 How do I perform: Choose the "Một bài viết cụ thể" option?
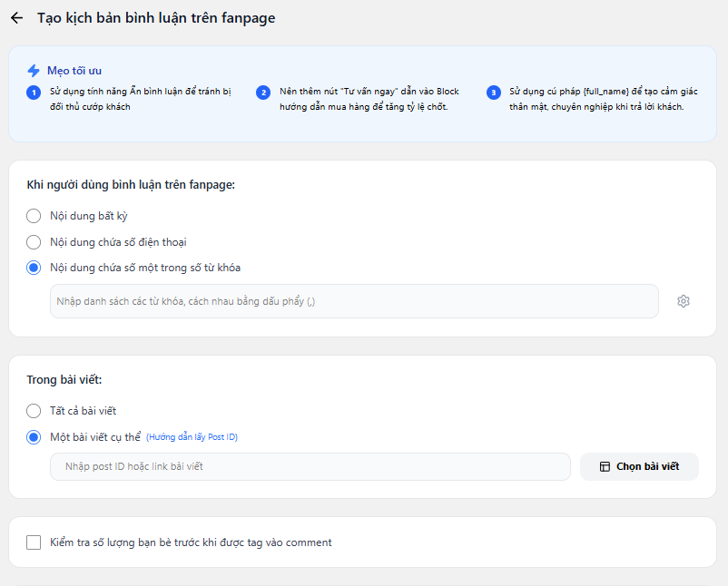(34, 437)
